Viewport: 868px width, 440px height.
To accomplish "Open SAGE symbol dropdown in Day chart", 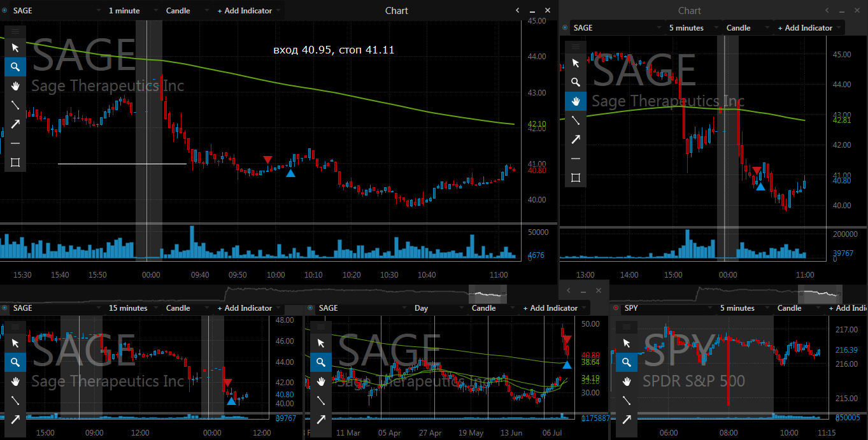I will pos(362,308).
